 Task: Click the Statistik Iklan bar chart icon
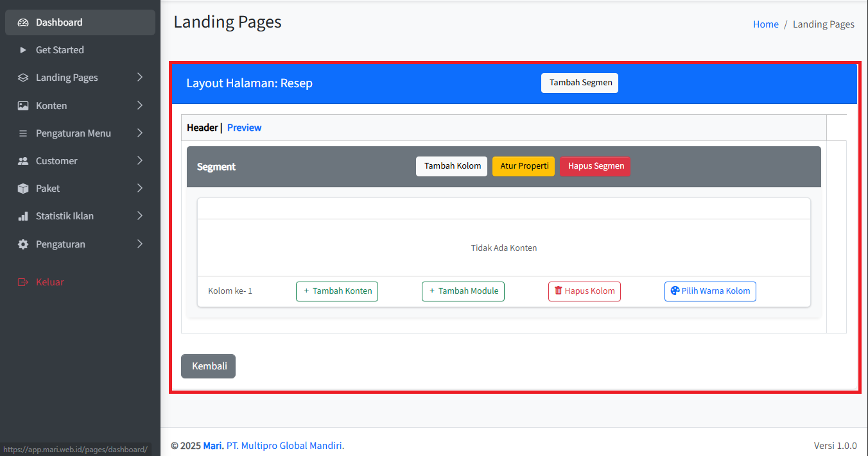23,216
